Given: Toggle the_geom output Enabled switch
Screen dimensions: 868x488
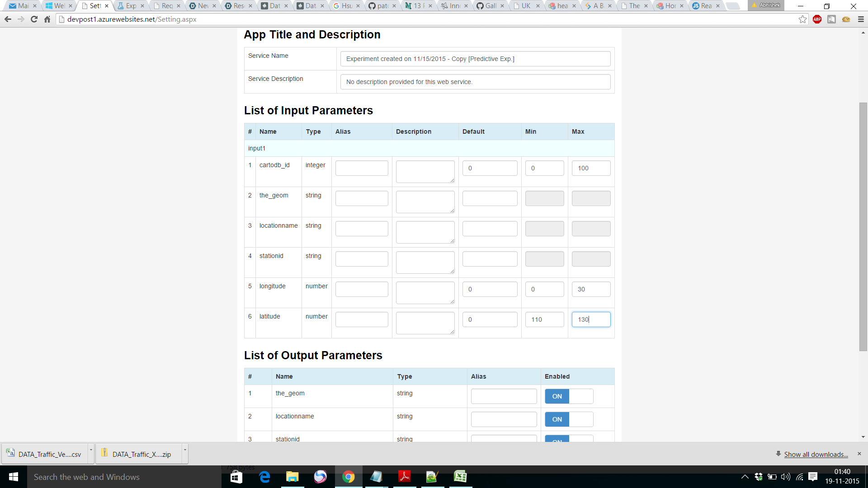Looking at the screenshot, I should pos(569,396).
